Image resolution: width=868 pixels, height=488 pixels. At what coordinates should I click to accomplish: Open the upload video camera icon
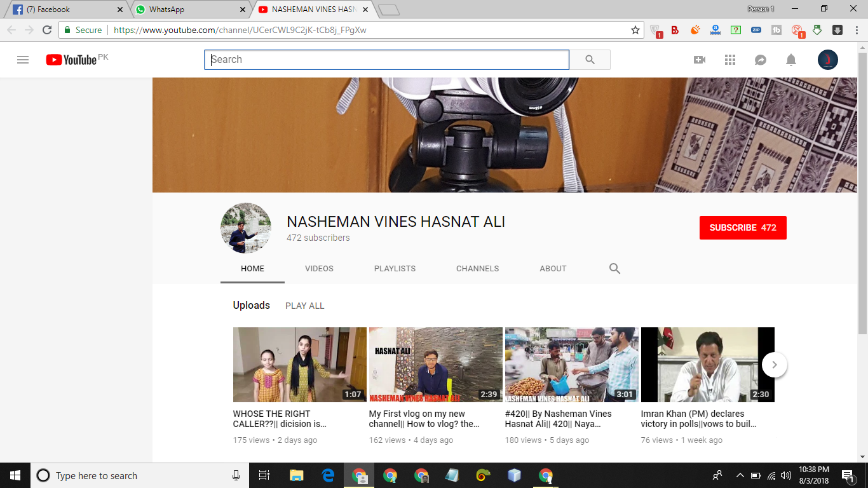pos(700,60)
